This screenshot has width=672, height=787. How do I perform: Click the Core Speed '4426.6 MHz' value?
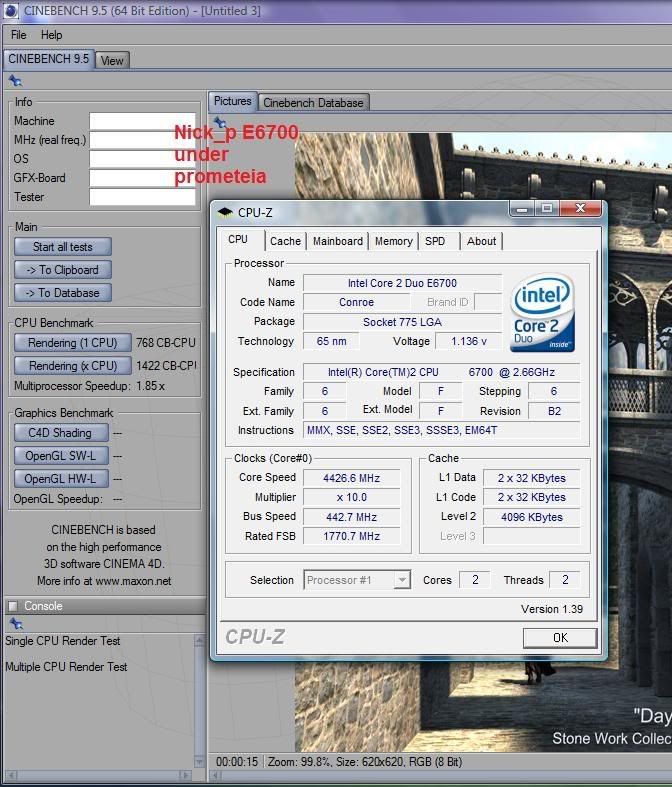pyautogui.click(x=351, y=478)
